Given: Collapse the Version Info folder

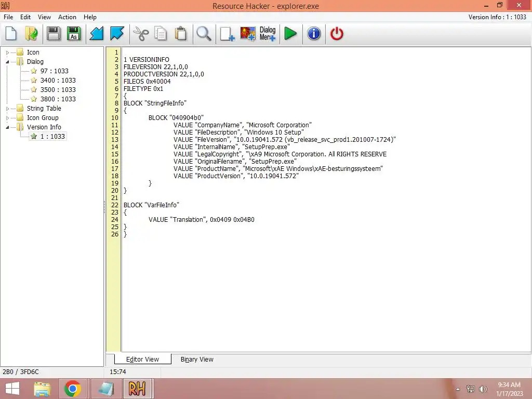Looking at the screenshot, I should [7, 127].
